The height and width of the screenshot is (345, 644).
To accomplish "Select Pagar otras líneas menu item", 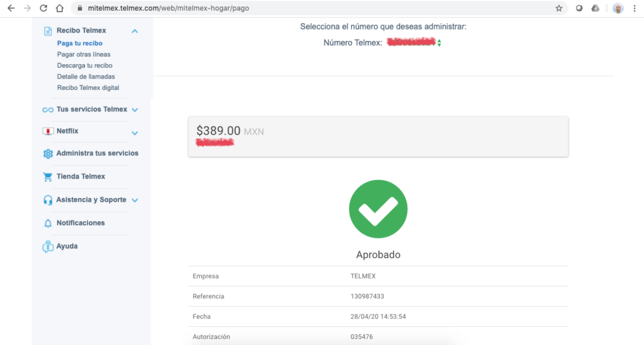I will [84, 54].
